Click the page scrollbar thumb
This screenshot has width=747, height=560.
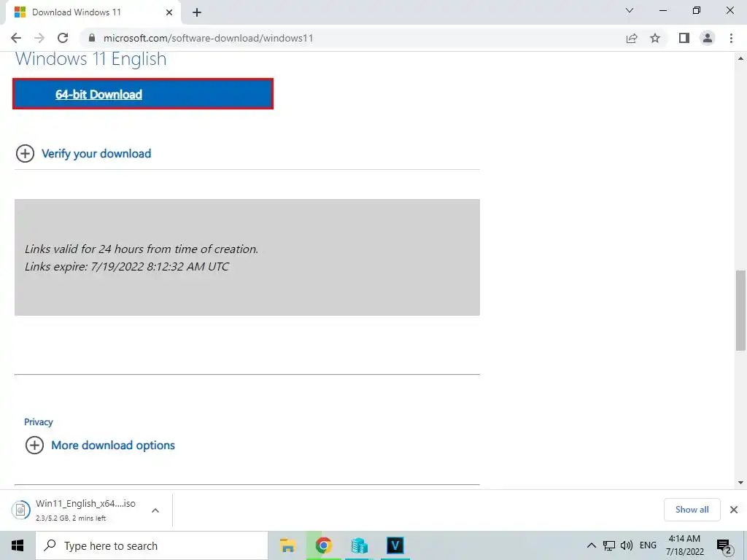click(740, 311)
